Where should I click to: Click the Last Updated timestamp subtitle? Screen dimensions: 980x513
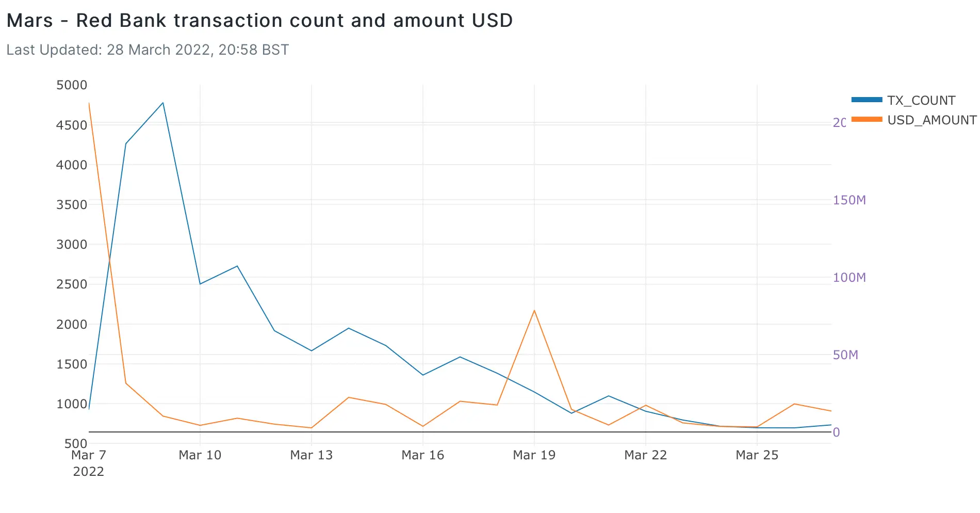(x=148, y=50)
